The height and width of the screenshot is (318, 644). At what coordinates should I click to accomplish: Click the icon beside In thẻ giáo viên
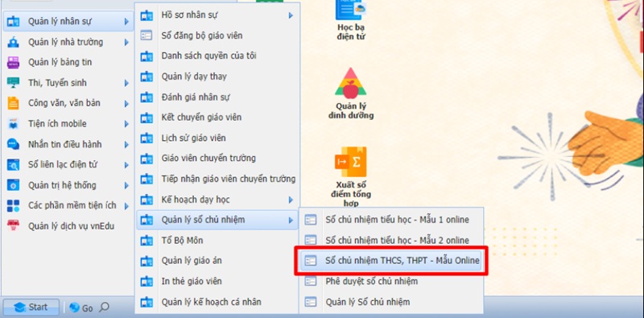point(147,282)
